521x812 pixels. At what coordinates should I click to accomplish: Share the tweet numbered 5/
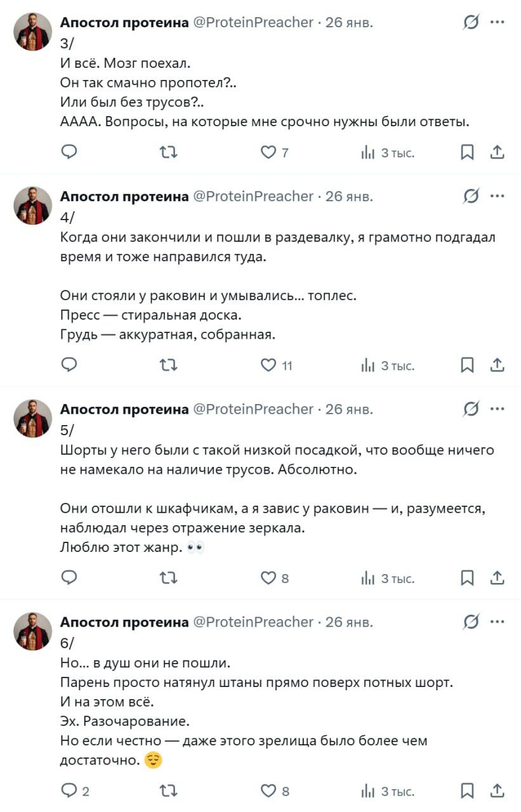498,578
